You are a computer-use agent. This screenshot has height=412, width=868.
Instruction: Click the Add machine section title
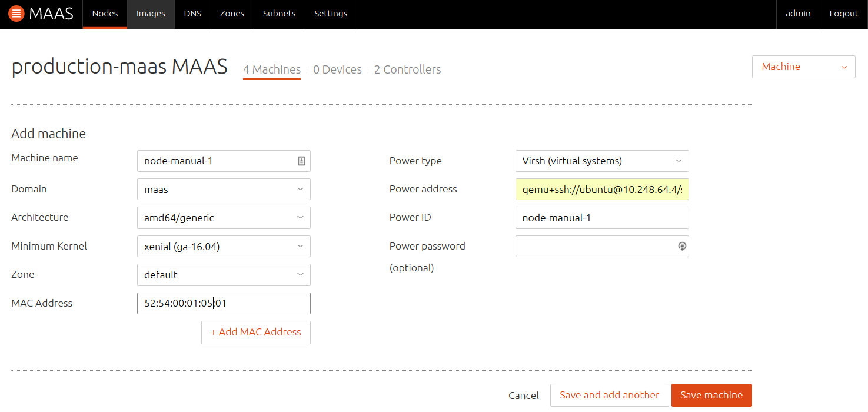tap(48, 134)
